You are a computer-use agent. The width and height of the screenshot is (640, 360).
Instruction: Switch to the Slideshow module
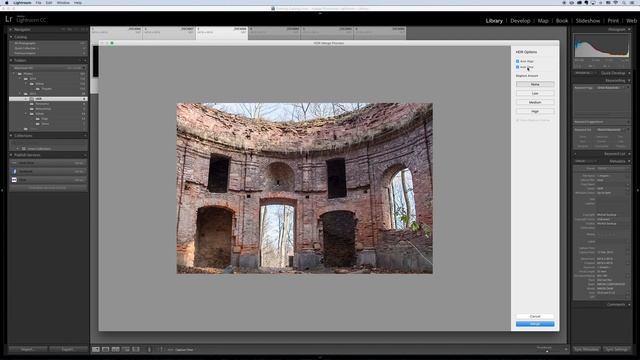[588, 21]
